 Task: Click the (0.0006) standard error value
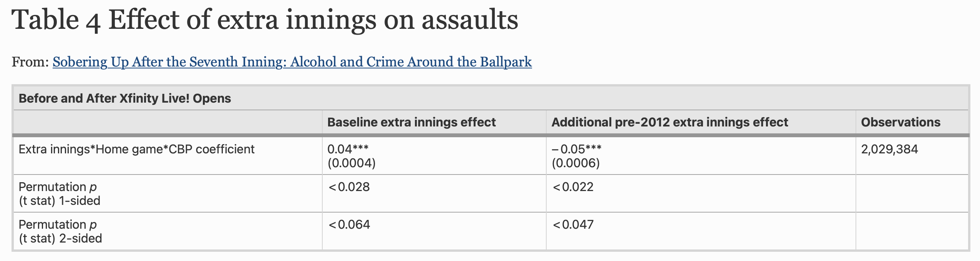click(576, 163)
